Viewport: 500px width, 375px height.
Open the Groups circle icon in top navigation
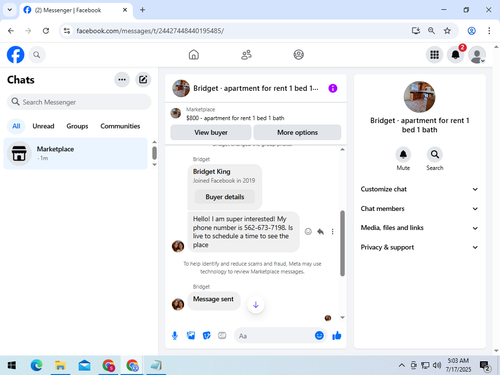[298, 55]
